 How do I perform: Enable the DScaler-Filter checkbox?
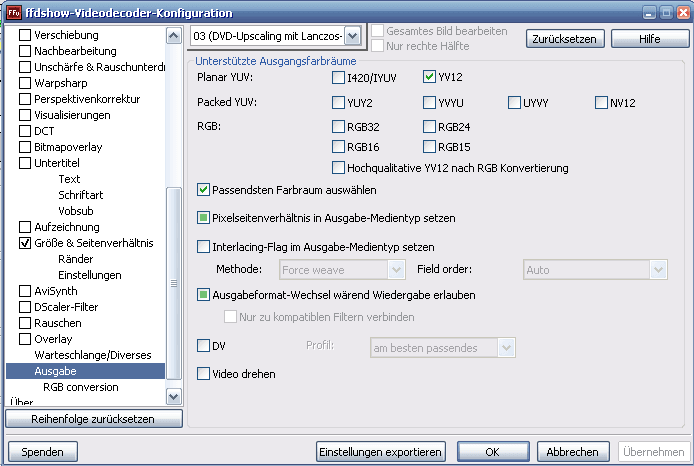[25, 307]
